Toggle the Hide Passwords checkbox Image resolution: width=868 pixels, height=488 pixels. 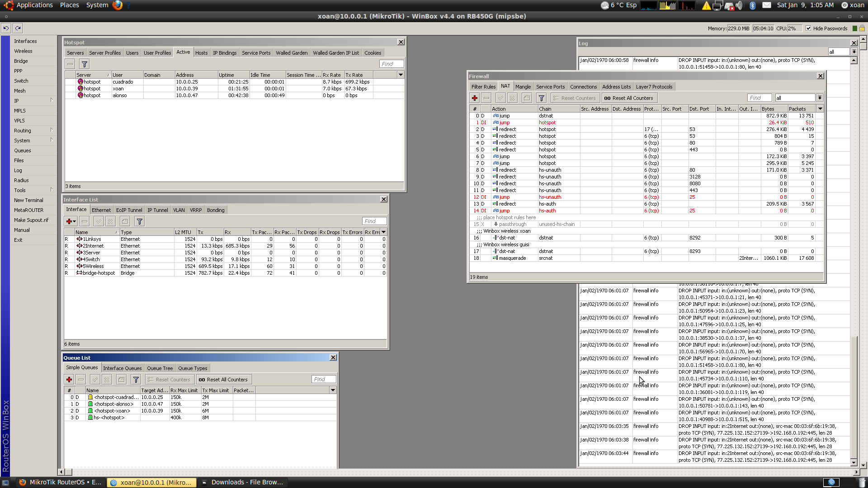[x=808, y=28]
